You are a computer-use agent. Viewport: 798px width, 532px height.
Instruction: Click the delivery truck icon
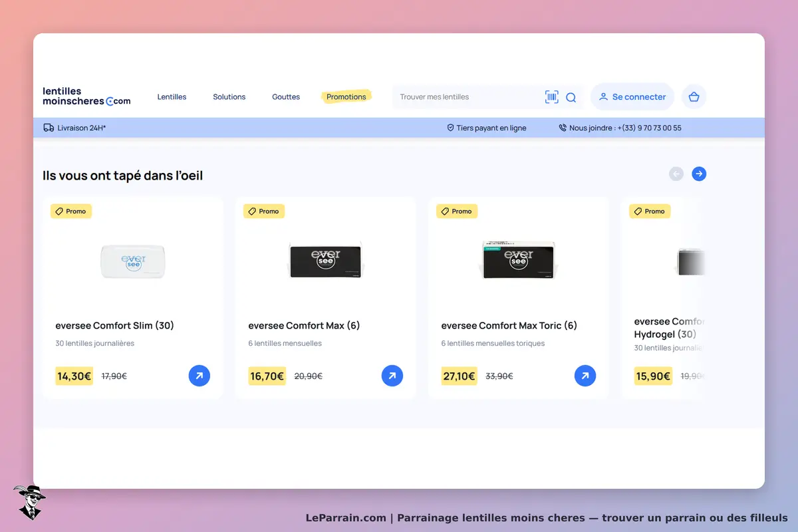coord(49,128)
